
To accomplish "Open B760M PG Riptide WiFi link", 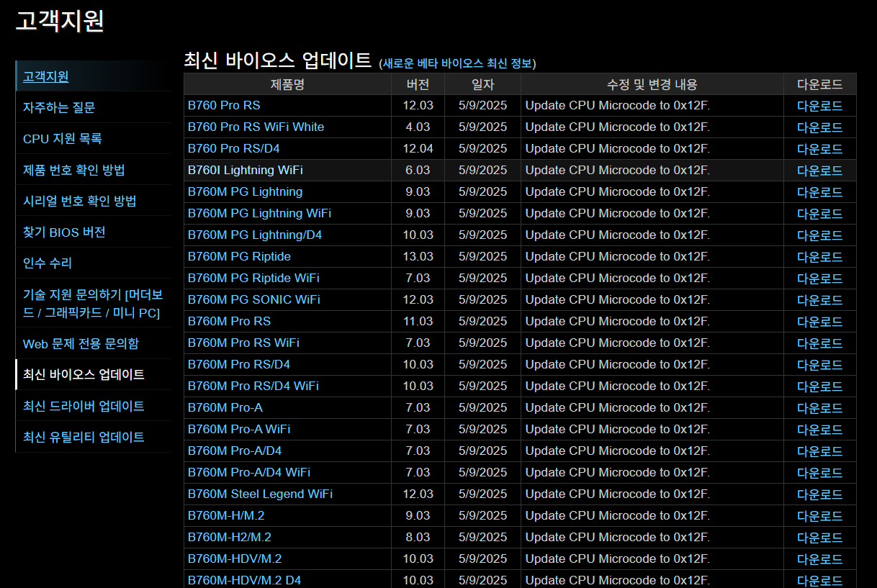I will click(253, 278).
